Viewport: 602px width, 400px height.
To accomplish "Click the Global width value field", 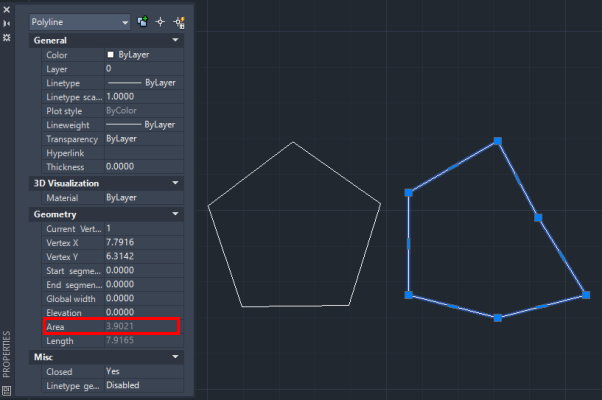I will pos(140,298).
